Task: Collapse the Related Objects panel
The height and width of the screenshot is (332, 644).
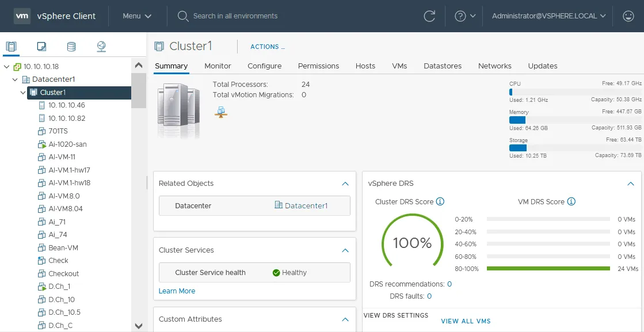Action: point(345,184)
